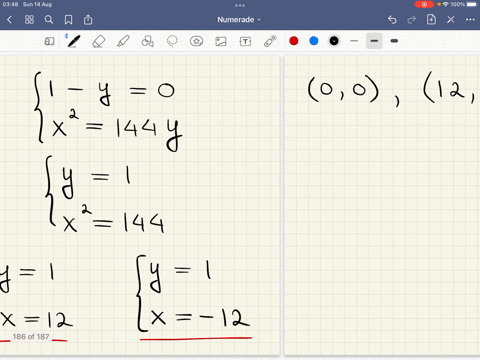This screenshot has width=480, height=360.
Task: Select the Eraser tool
Action: tap(98, 41)
